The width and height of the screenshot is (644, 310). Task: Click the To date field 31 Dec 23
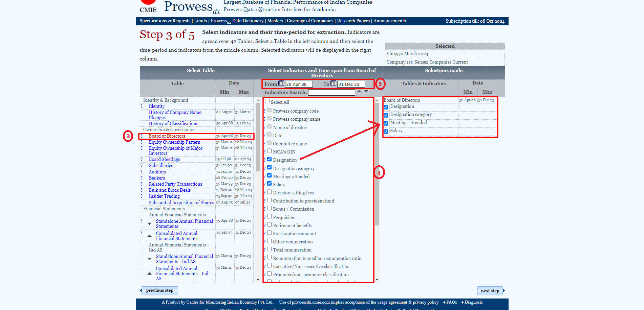(351, 84)
